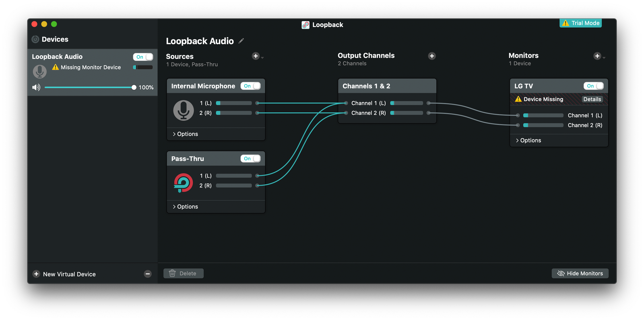The height and width of the screenshot is (320, 644).
Task: Click the '2 Channels' subtitle
Action: coord(352,64)
